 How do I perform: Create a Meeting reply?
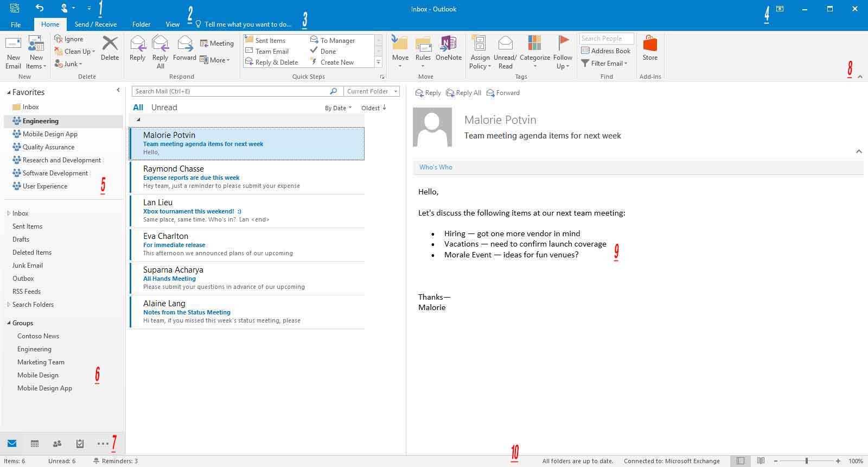[216, 43]
